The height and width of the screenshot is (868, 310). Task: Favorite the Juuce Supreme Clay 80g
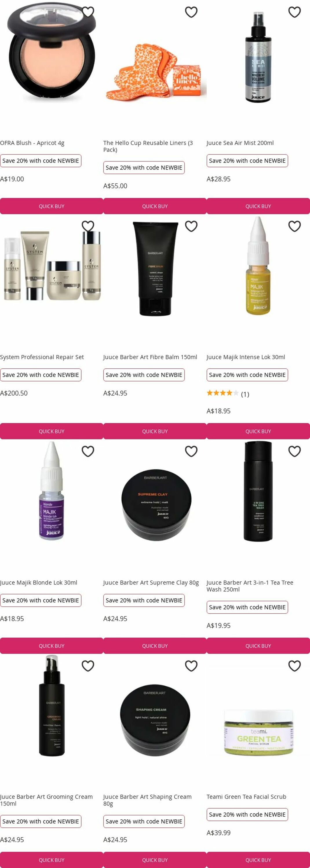191,451
